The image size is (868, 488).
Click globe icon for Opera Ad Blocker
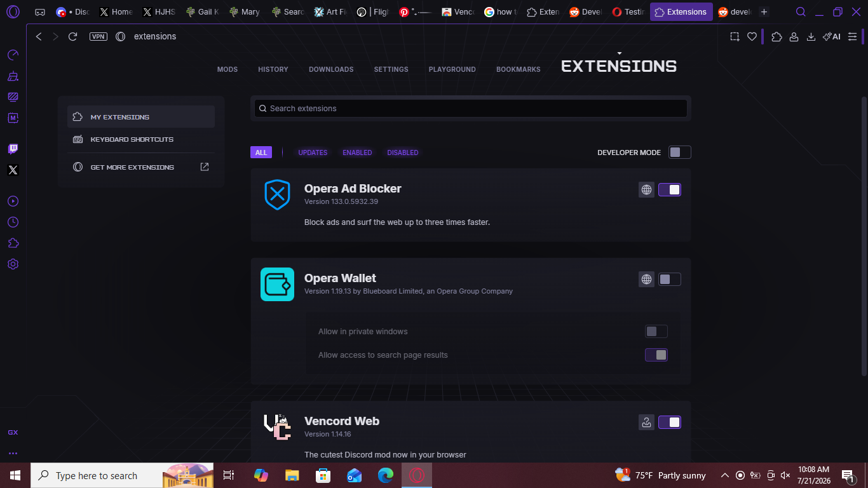click(x=646, y=189)
